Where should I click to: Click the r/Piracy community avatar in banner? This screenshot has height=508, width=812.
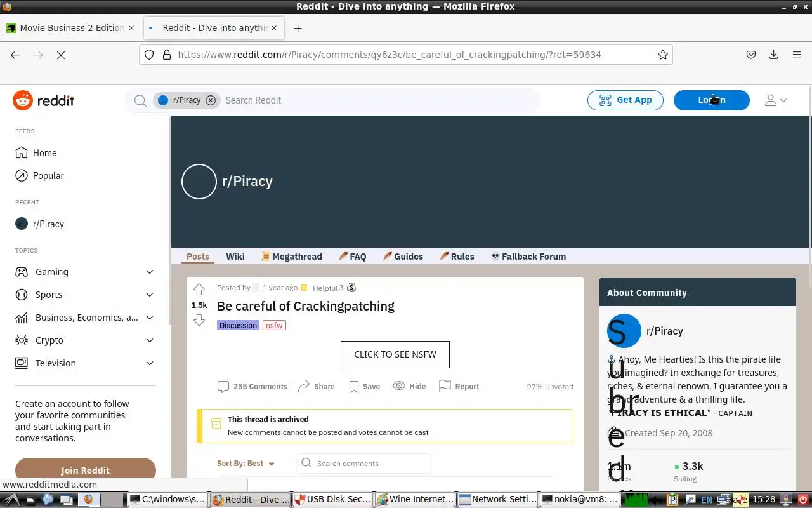(199, 182)
